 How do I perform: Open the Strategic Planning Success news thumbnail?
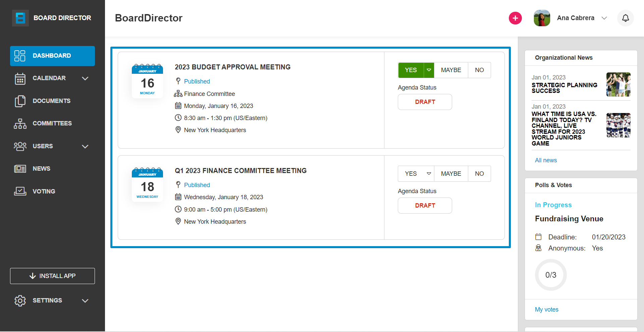click(619, 85)
